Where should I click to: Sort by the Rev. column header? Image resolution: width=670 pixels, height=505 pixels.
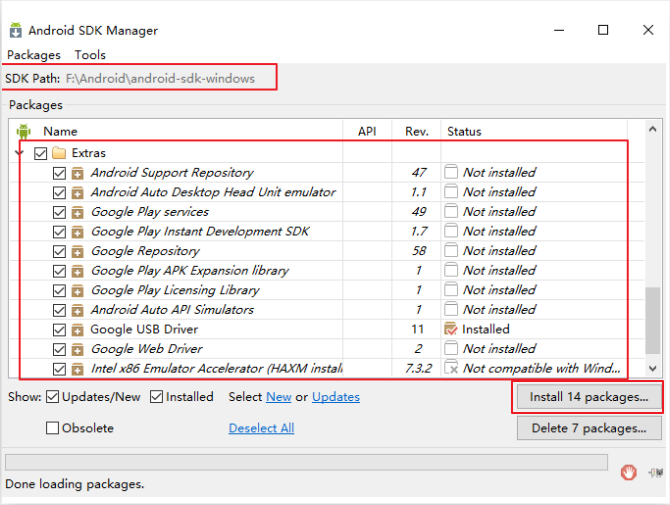click(416, 131)
